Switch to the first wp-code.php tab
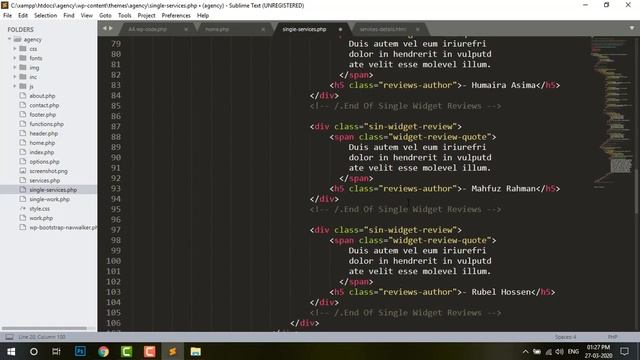This screenshot has width=640, height=360. (148, 29)
